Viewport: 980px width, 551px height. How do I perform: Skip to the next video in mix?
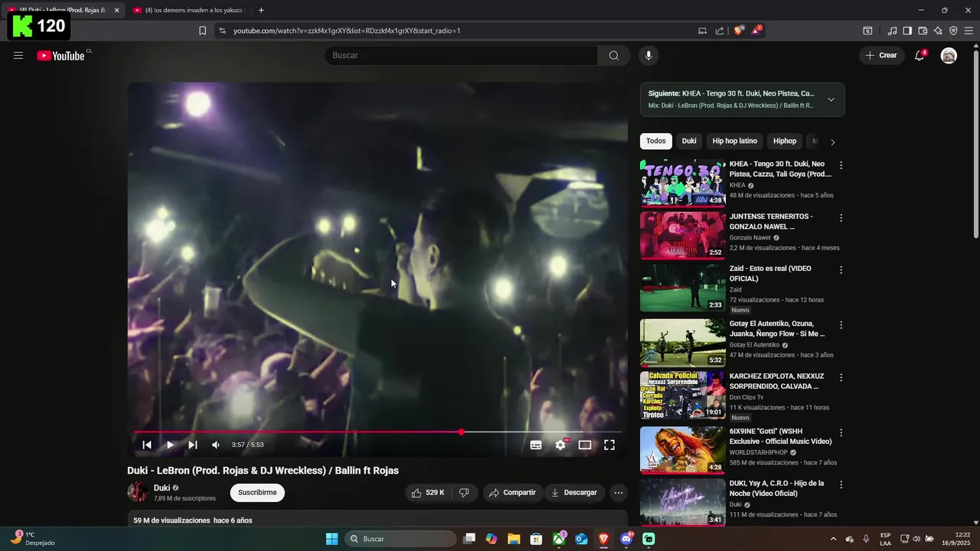click(193, 445)
